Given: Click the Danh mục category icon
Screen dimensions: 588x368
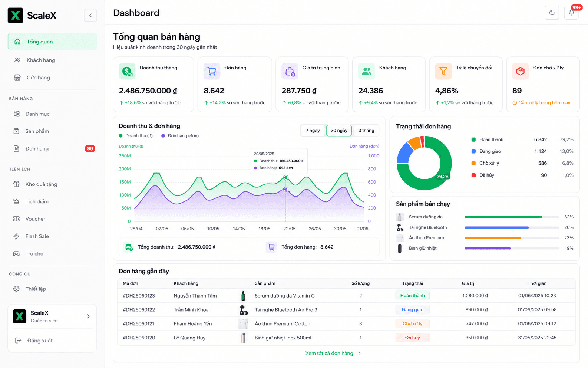Looking at the screenshot, I should 16,114.
